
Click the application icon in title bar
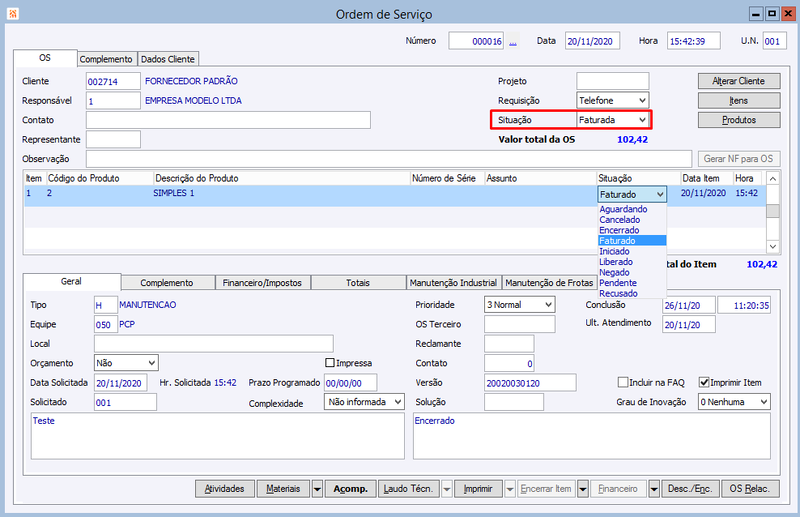13,14
